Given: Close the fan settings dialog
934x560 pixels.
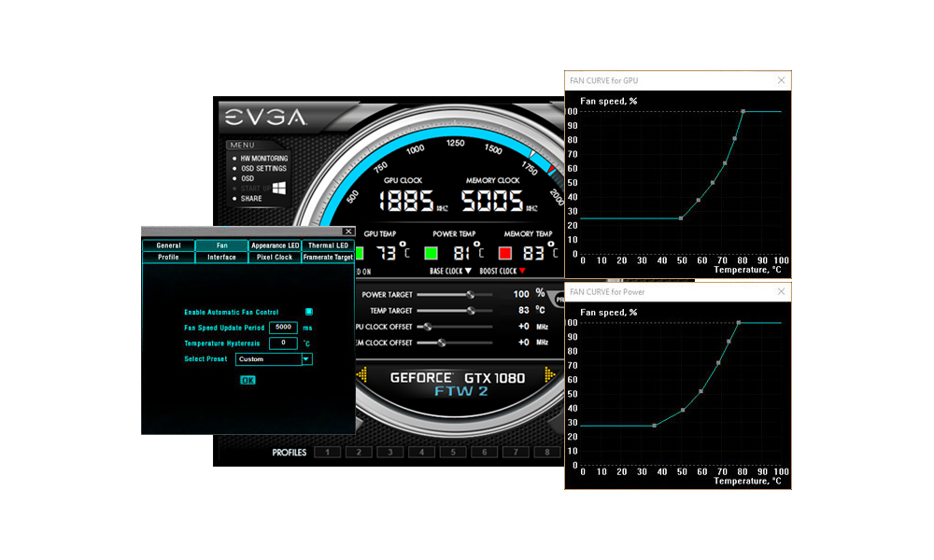Looking at the screenshot, I should 348,231.
